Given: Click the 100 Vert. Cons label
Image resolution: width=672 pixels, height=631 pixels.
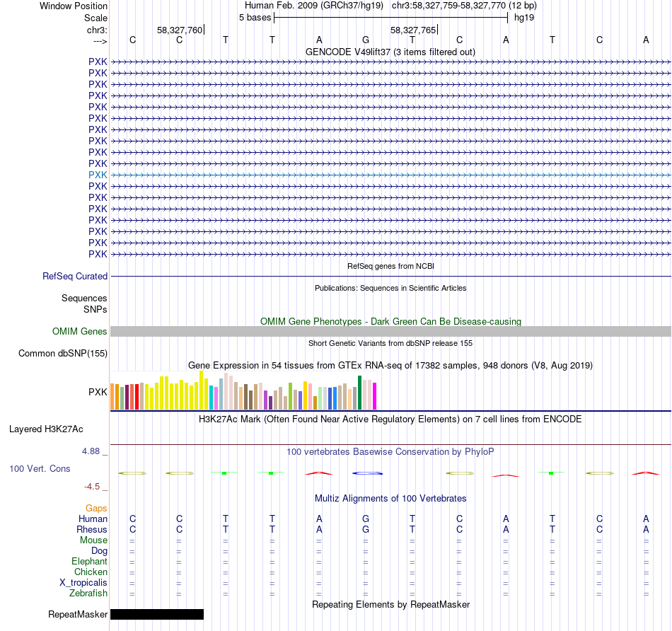Looking at the screenshot, I should (x=40, y=469).
